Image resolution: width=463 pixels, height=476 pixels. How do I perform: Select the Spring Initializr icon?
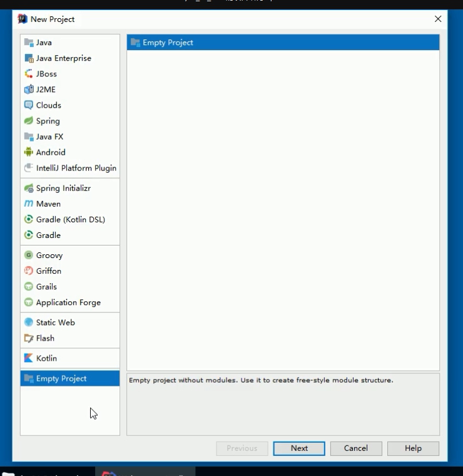point(29,189)
